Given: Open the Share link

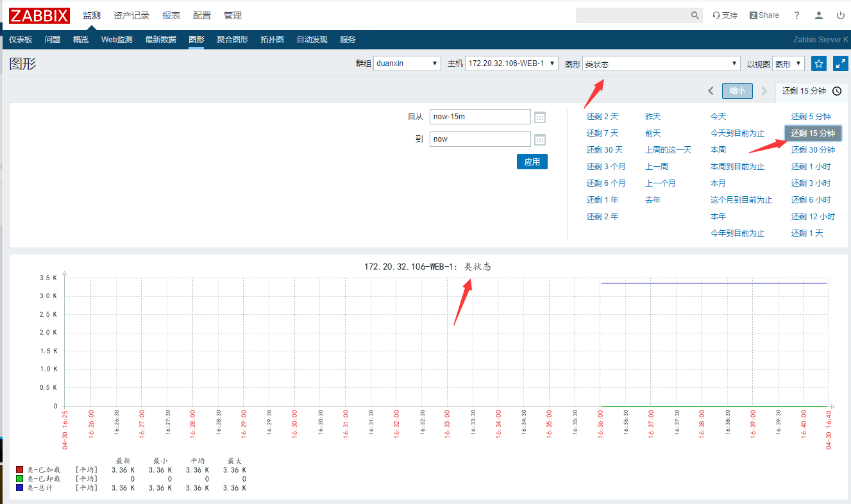Looking at the screenshot, I should [x=764, y=15].
